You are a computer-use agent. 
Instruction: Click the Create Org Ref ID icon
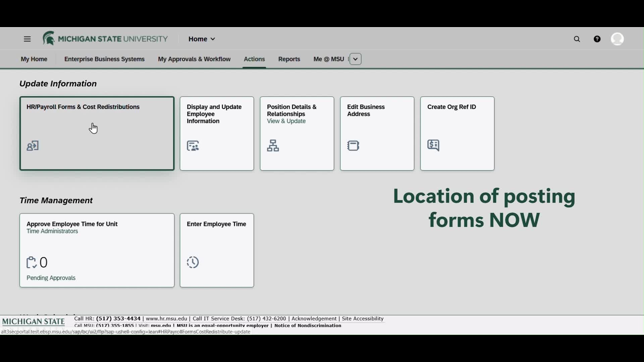pyautogui.click(x=433, y=146)
